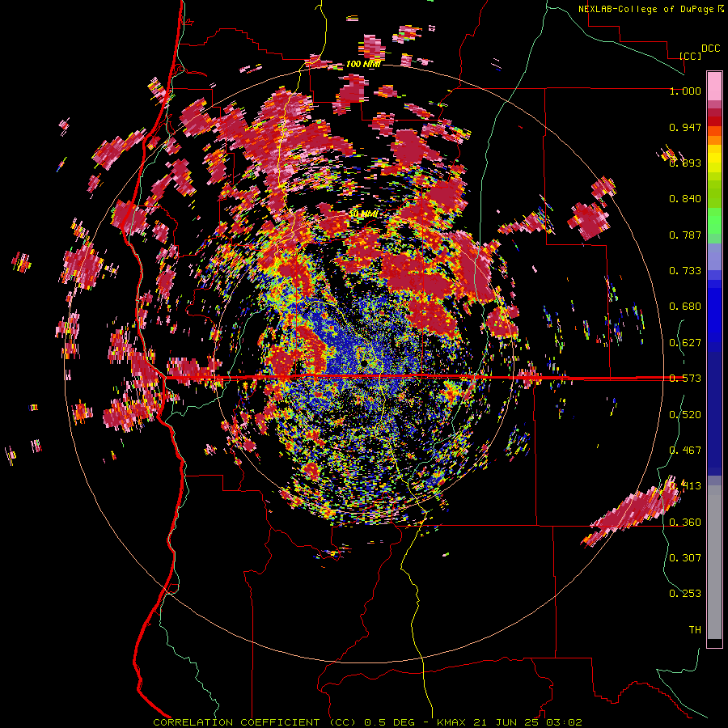
Task: Click the NEXLAB-College of DuPage label
Action: click(647, 9)
